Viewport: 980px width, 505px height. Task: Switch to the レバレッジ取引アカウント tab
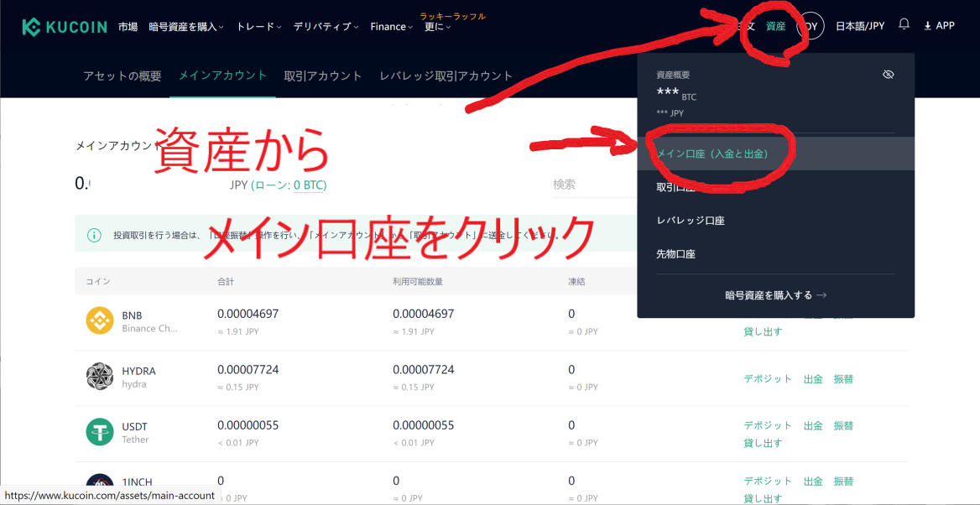(x=446, y=75)
